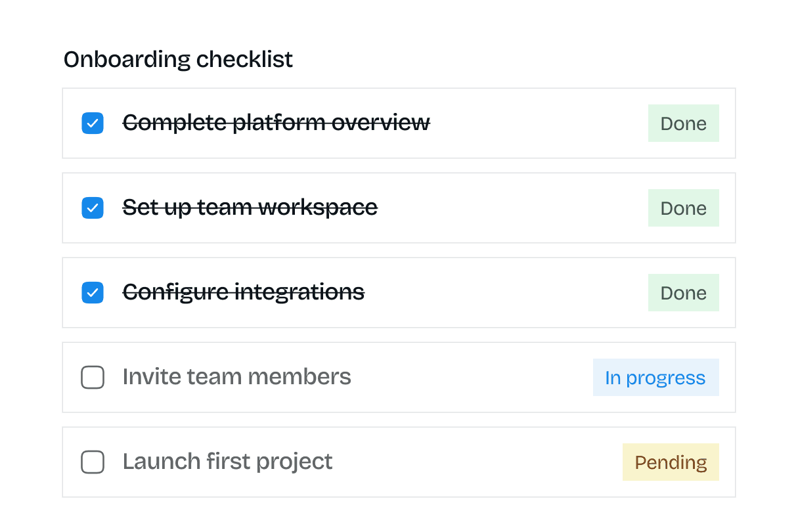Select the 'Configure integrations' task label
The image size is (798, 532).
click(243, 292)
